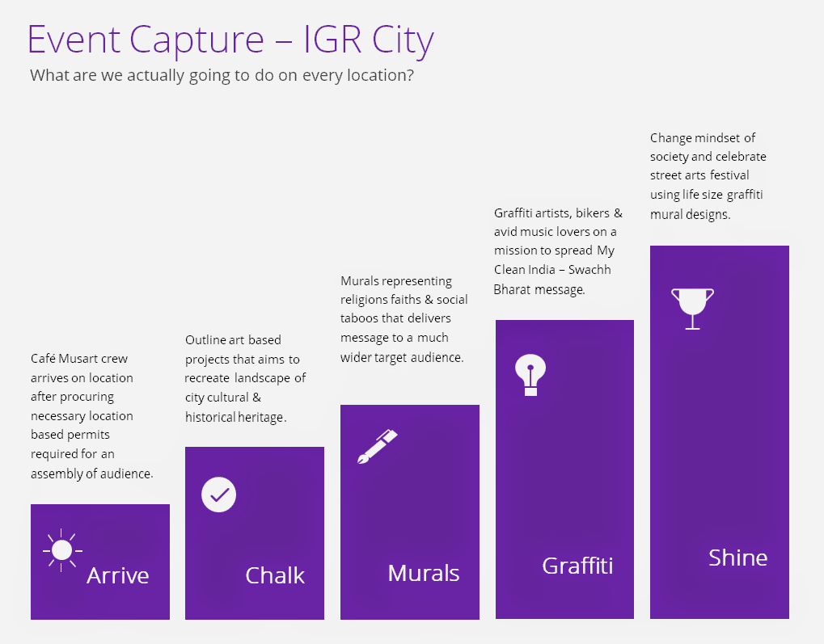Click the trophy icon on Shine tile

click(x=692, y=309)
